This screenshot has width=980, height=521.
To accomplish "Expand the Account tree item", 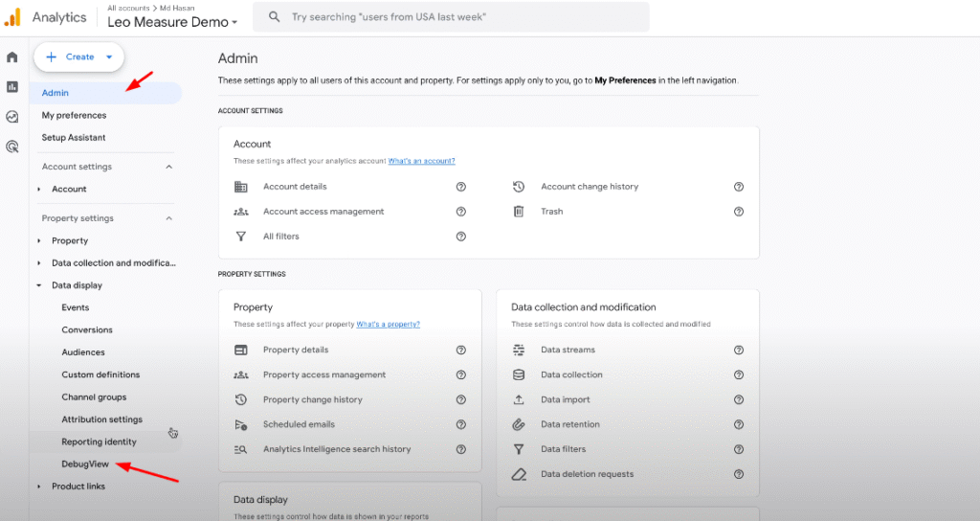I will point(38,189).
